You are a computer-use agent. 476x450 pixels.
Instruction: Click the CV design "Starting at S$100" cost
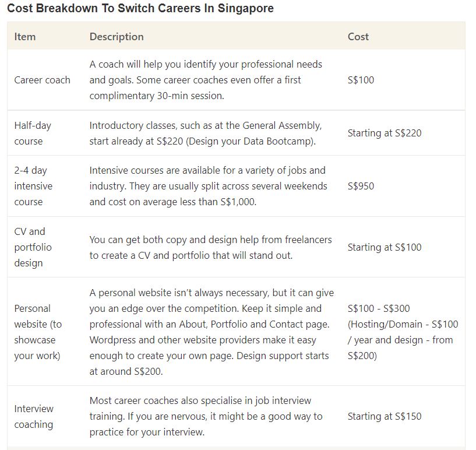click(x=384, y=247)
